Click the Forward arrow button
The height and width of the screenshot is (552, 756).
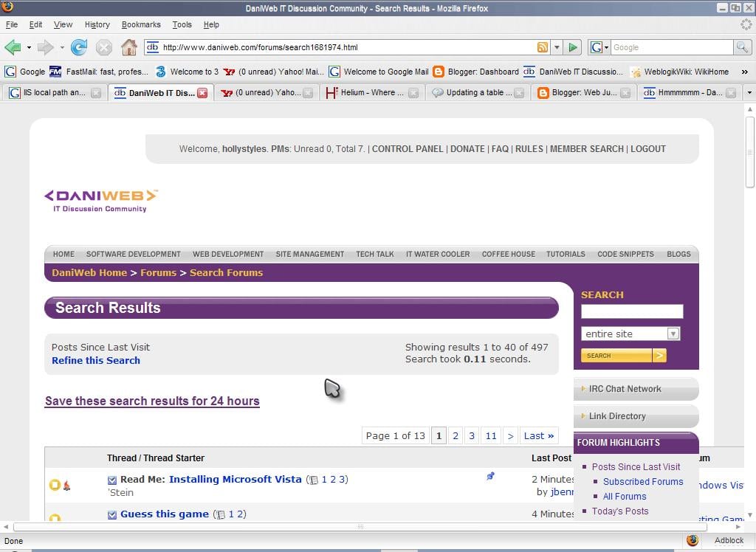tap(45, 47)
